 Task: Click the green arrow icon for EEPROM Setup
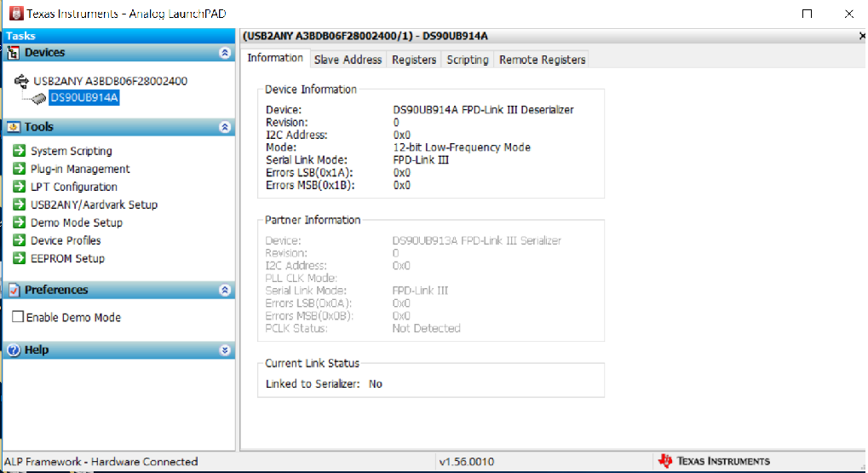(x=20, y=258)
